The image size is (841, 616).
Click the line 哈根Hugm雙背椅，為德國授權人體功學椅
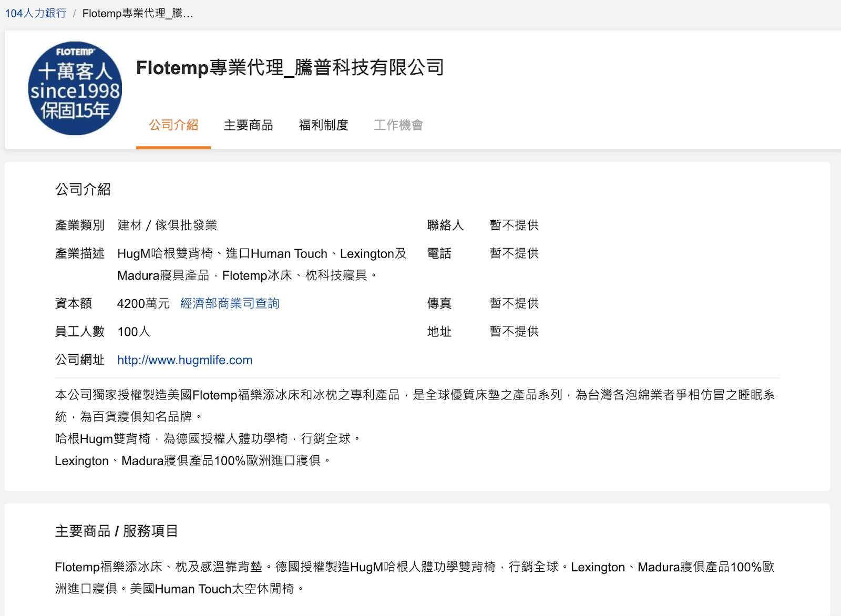pos(208,439)
